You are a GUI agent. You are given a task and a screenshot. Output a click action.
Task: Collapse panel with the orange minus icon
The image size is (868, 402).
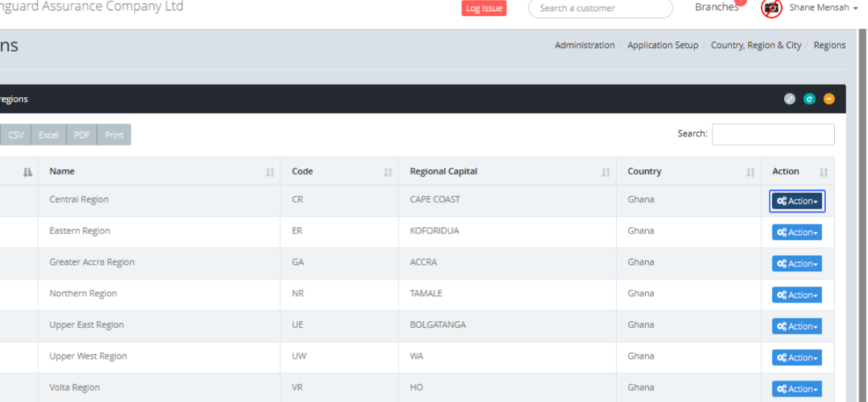click(x=829, y=99)
